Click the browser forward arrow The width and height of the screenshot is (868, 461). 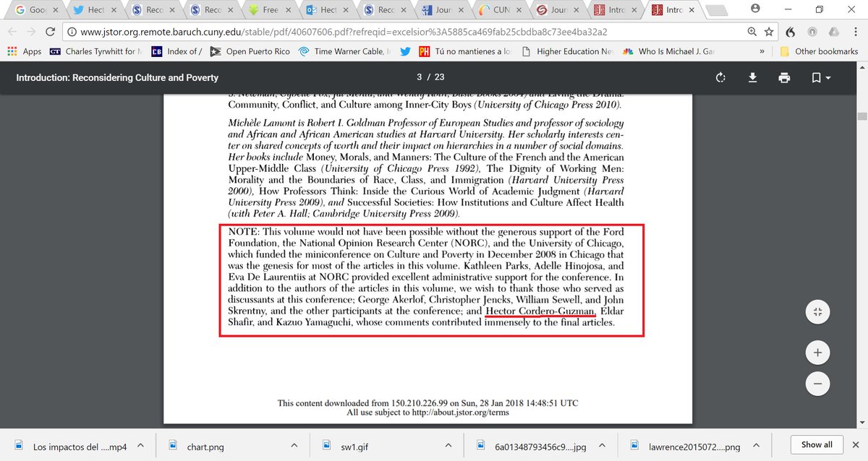pyautogui.click(x=31, y=32)
